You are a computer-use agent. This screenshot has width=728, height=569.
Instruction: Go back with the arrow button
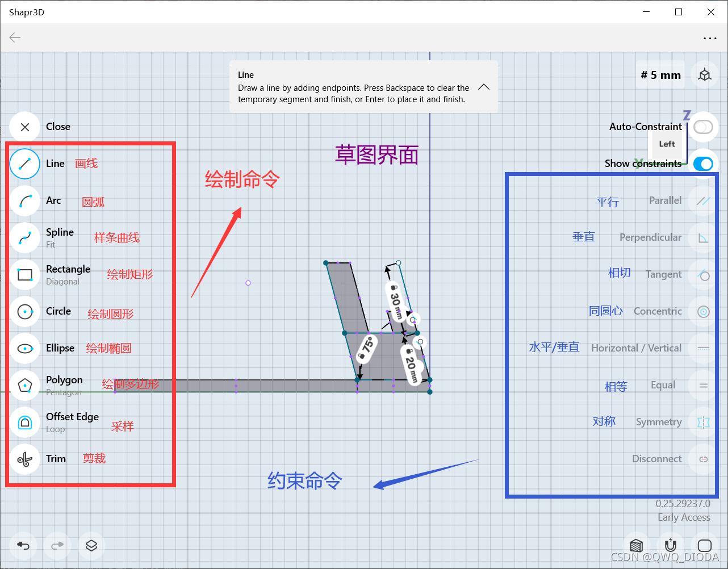click(15, 37)
